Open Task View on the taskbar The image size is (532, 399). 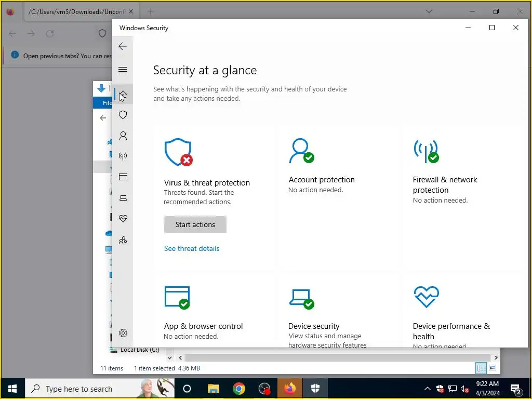187,389
